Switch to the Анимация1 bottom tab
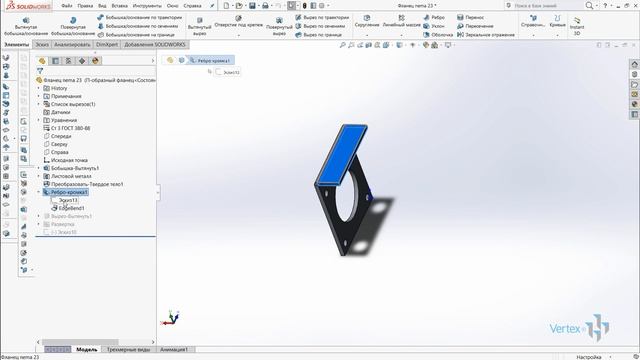 click(x=174, y=349)
